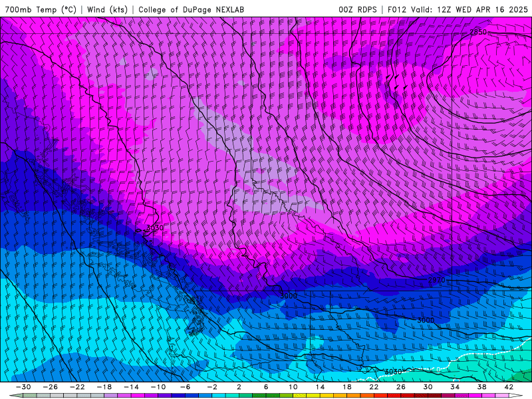Click the -6 colorbar tick label
Viewport: 532px width, 399px height.
(185, 387)
